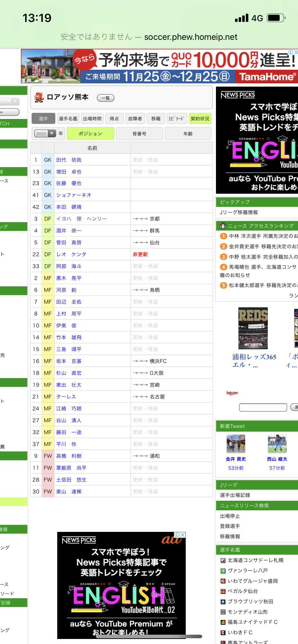
Task: Click the Rakuten search input field
Action: click(263, 407)
